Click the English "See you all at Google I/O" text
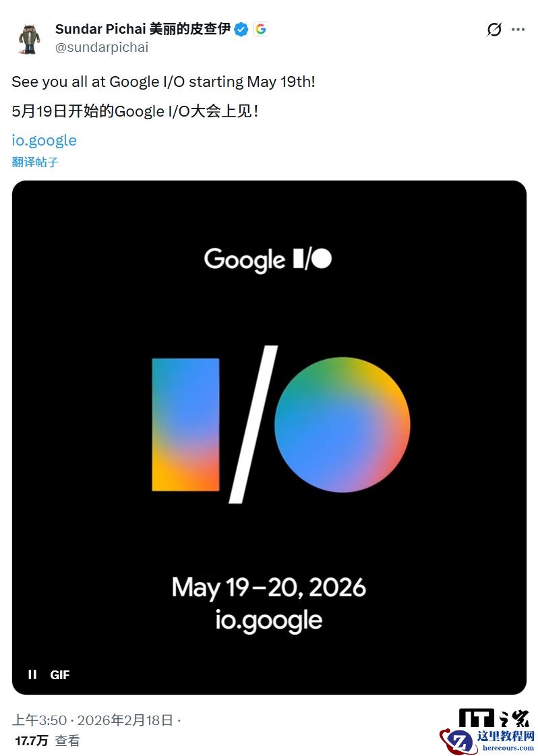538x756 pixels. (x=163, y=82)
